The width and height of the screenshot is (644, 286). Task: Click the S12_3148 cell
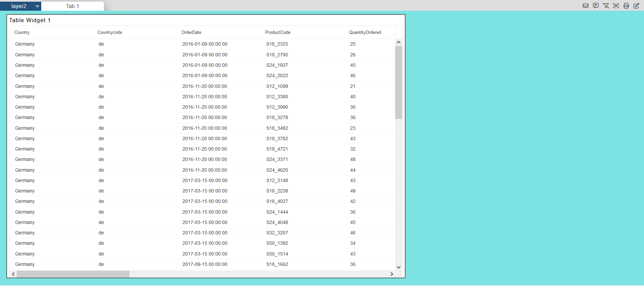click(x=277, y=180)
